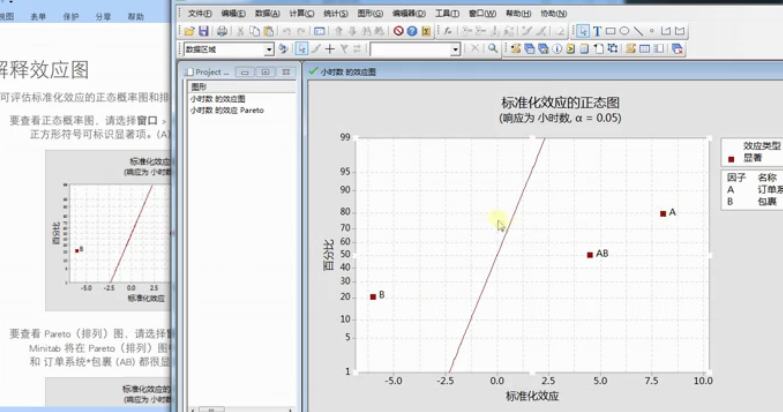Click the Print window icon

click(x=222, y=31)
